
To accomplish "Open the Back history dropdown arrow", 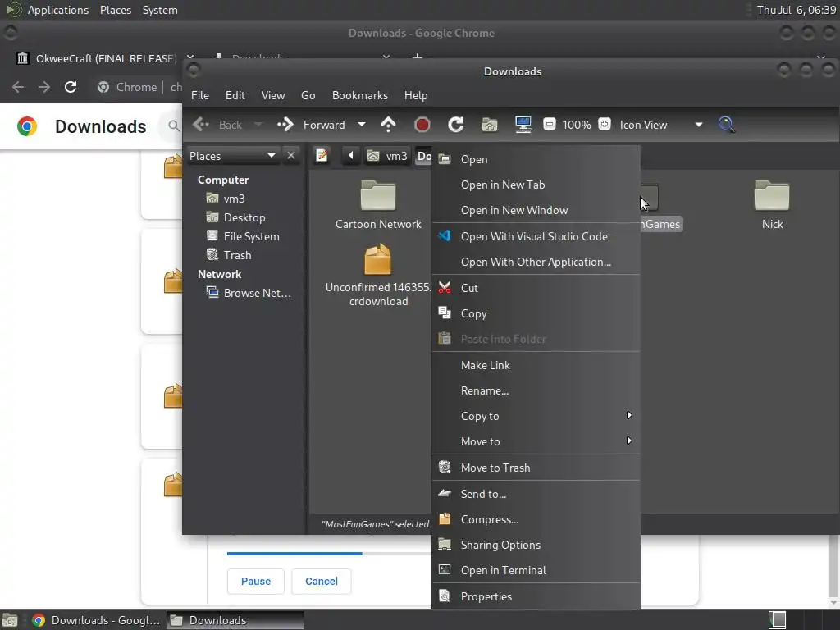I will click(258, 125).
